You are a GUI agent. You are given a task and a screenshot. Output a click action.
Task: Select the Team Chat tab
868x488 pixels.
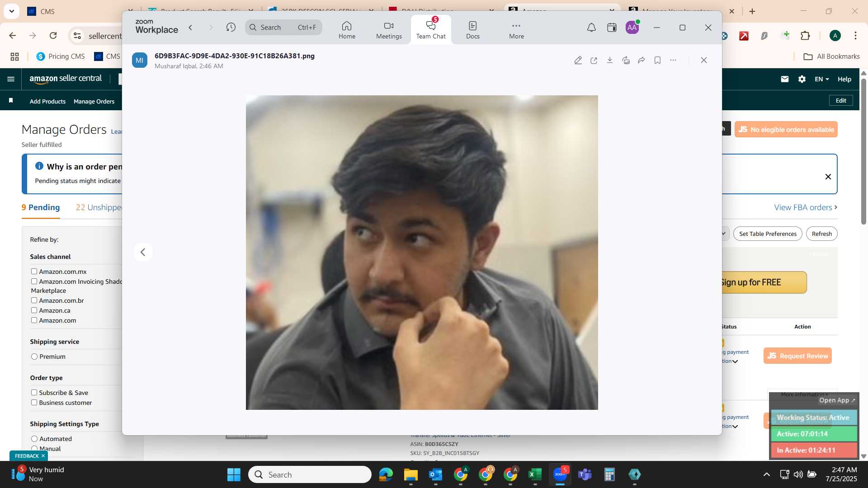click(431, 30)
